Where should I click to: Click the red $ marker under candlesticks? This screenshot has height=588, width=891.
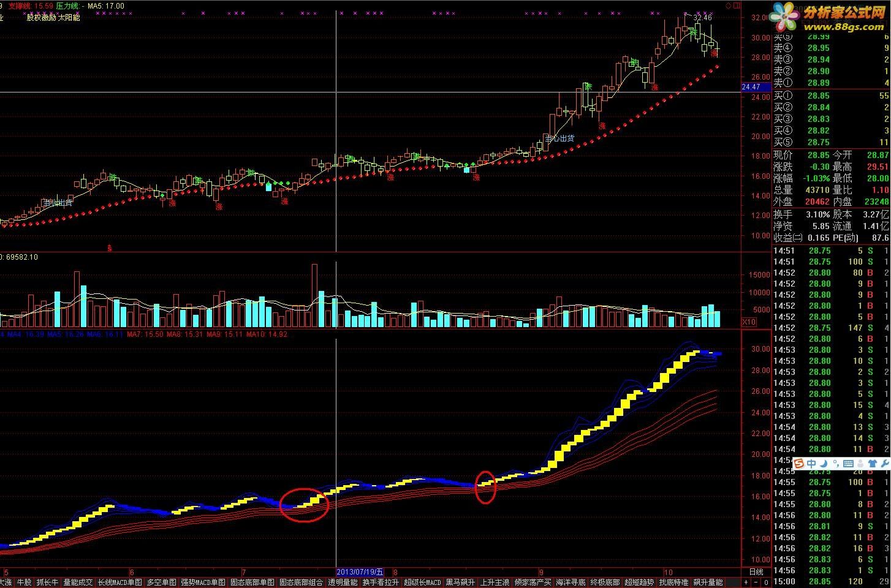(x=110, y=248)
